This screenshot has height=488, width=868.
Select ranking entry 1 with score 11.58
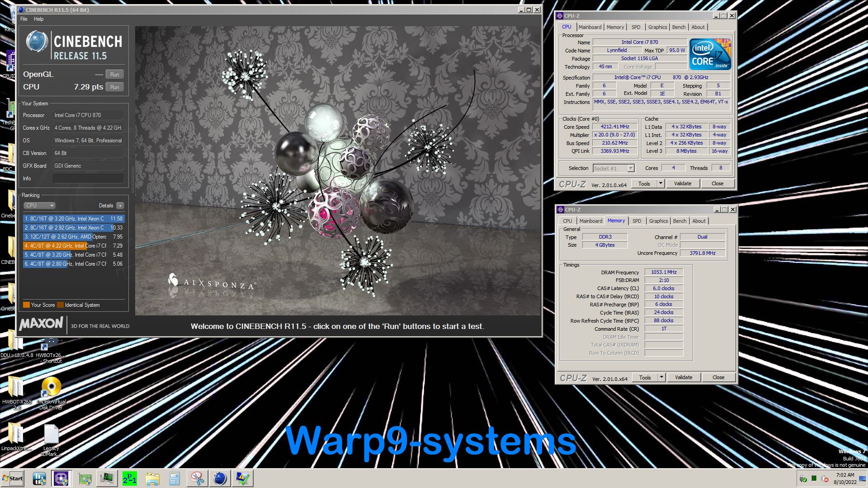pyautogui.click(x=74, y=219)
